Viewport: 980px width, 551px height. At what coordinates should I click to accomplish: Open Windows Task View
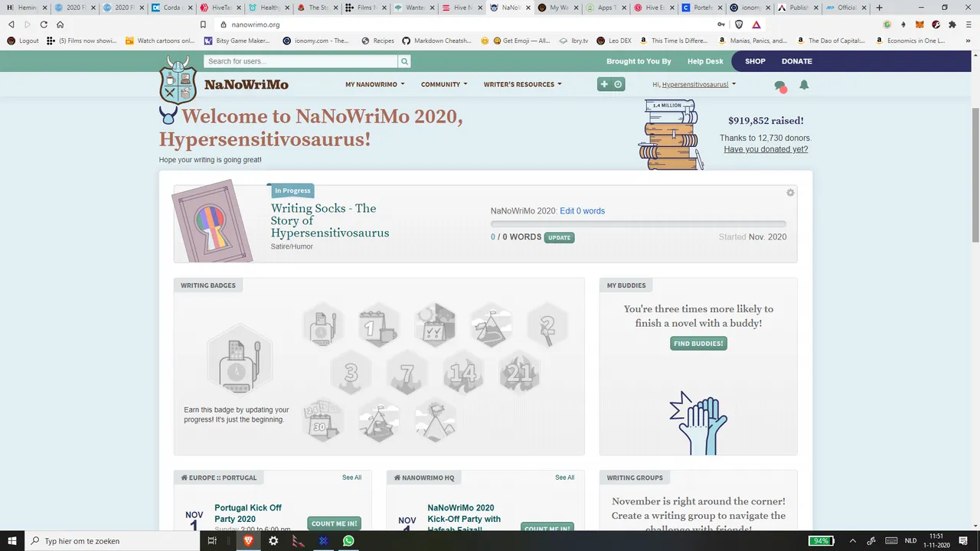[212, 540]
